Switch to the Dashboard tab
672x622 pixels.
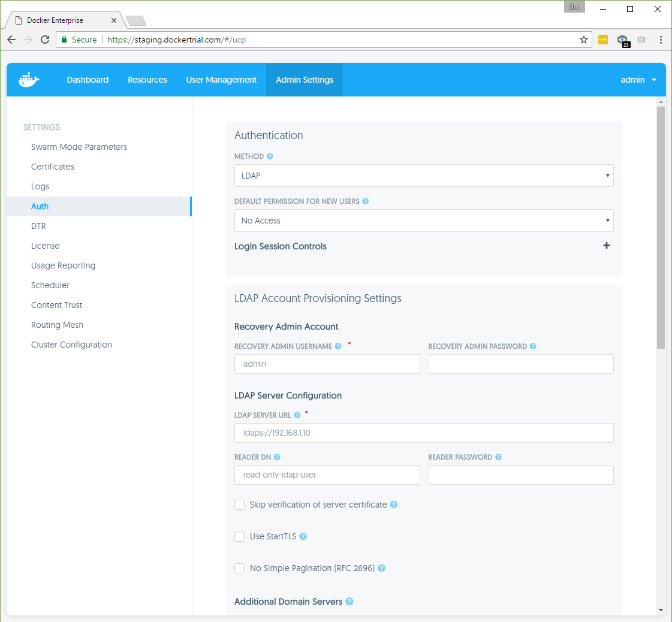click(x=88, y=80)
